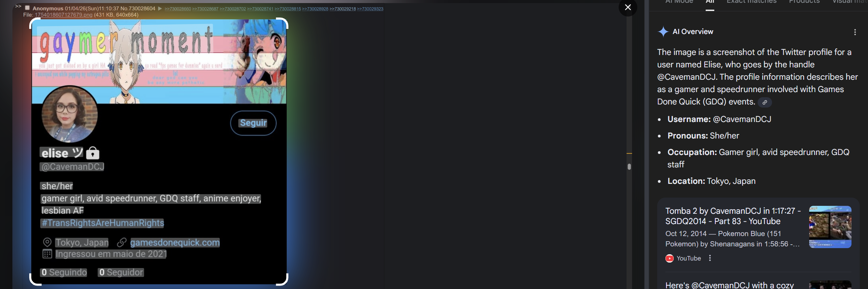
Task: Select the All results tab
Action: coord(710,2)
